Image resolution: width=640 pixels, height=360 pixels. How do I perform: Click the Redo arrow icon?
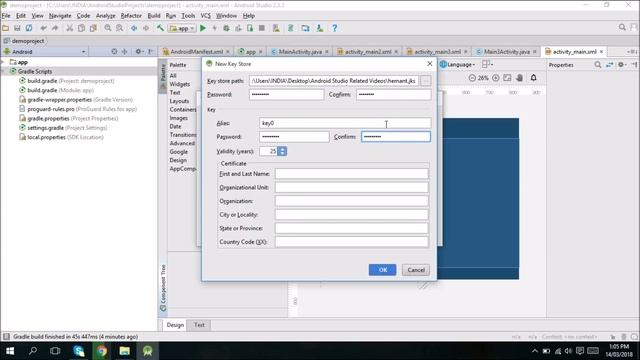click(55, 28)
